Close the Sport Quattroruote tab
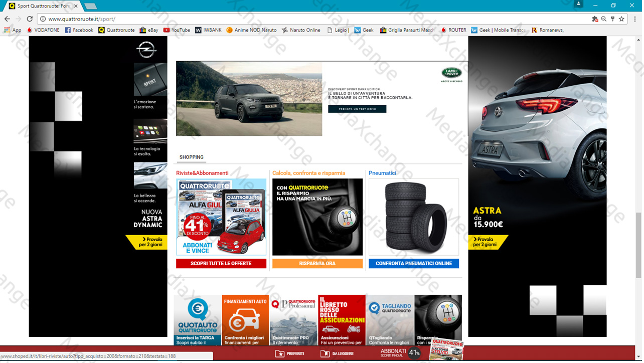 (76, 6)
